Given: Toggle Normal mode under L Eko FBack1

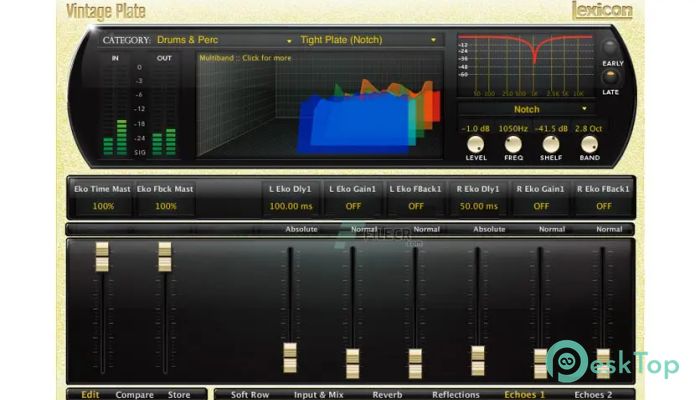Looking at the screenshot, I should (426, 229).
